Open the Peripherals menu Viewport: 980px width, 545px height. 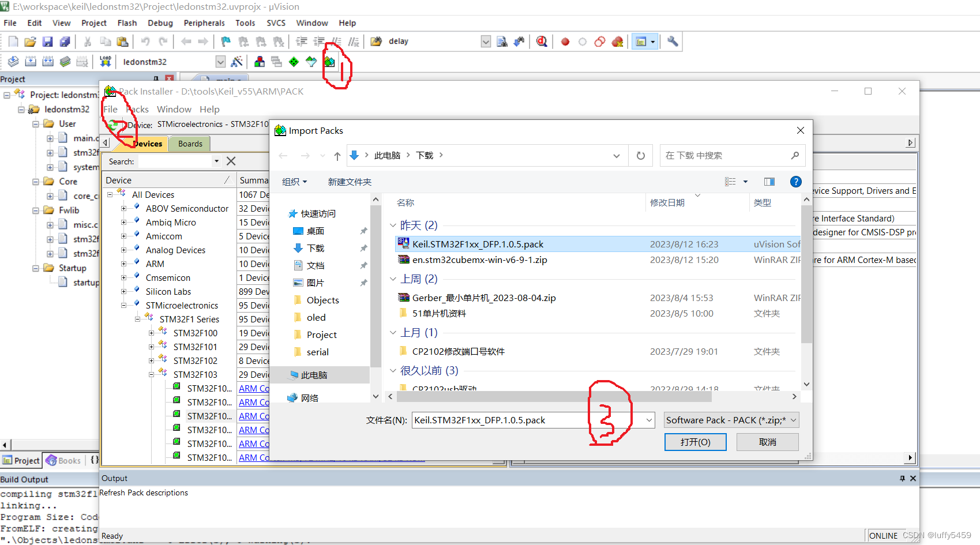click(204, 23)
